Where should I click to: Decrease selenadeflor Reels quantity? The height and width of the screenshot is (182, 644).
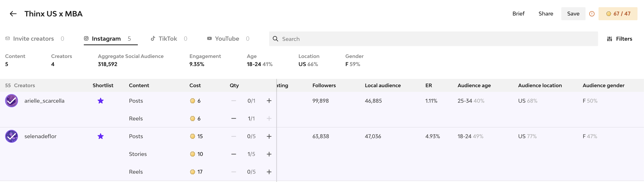point(233,172)
